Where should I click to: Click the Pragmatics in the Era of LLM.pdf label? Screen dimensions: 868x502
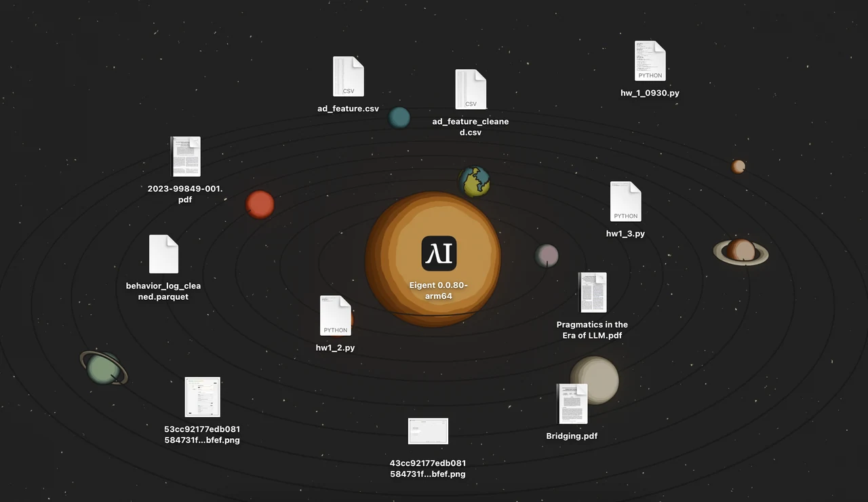tap(592, 330)
